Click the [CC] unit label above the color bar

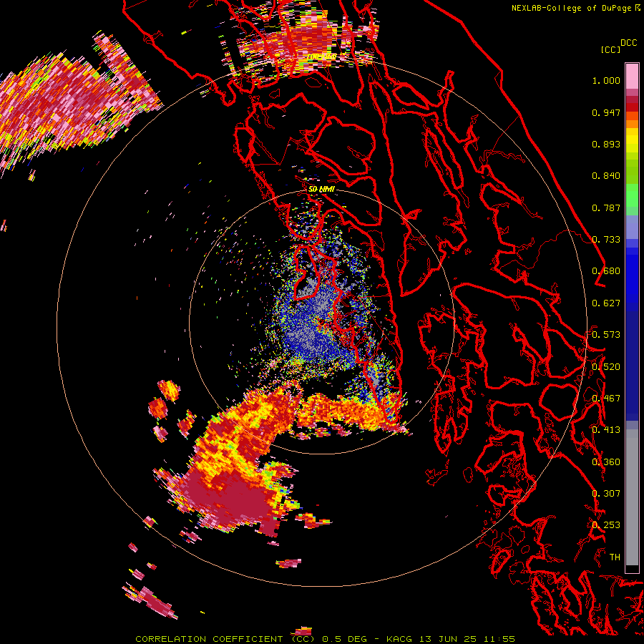tap(610, 49)
